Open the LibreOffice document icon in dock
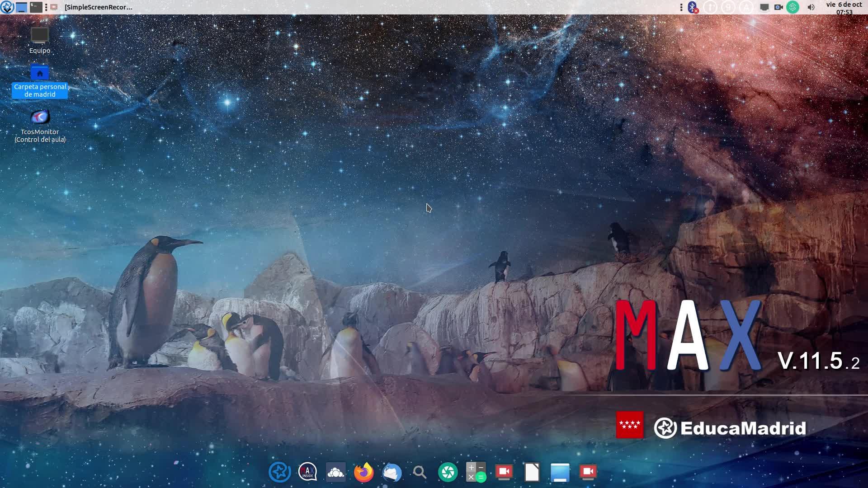This screenshot has width=868, height=488. pos(532,472)
